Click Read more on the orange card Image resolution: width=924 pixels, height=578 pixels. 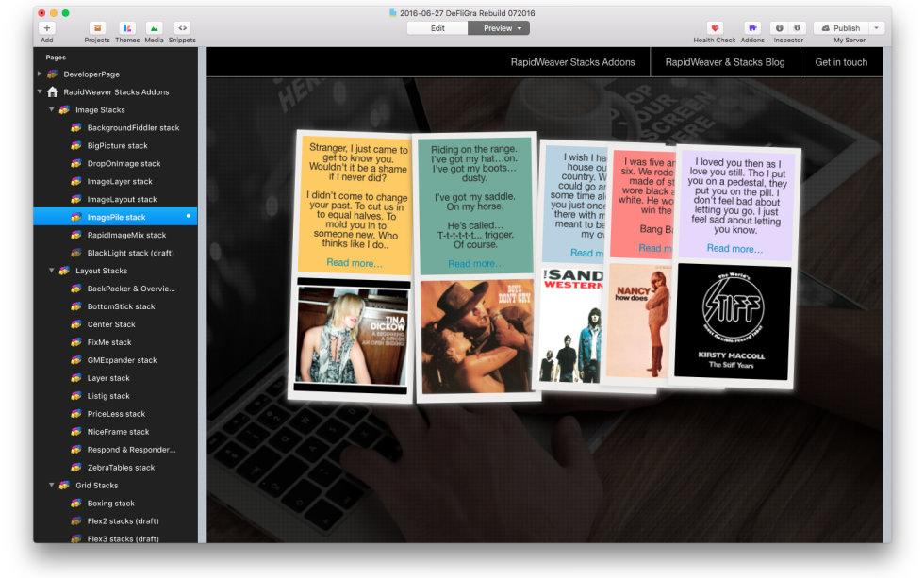(x=355, y=263)
